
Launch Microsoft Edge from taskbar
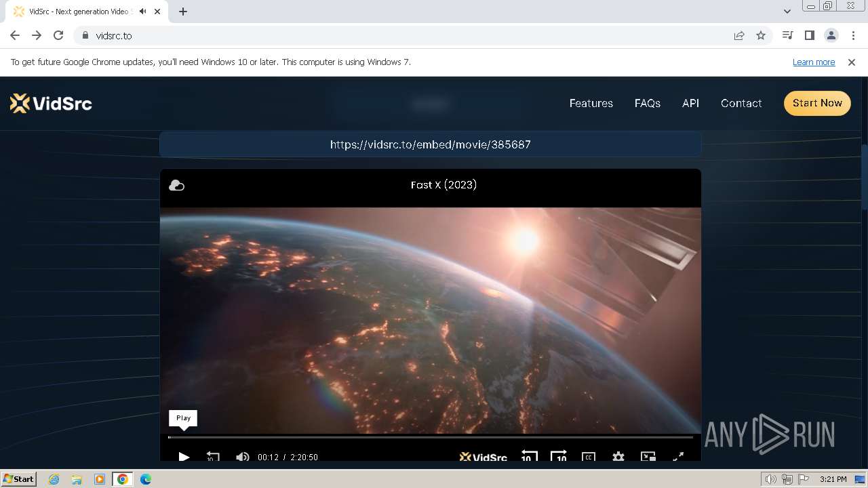click(146, 479)
